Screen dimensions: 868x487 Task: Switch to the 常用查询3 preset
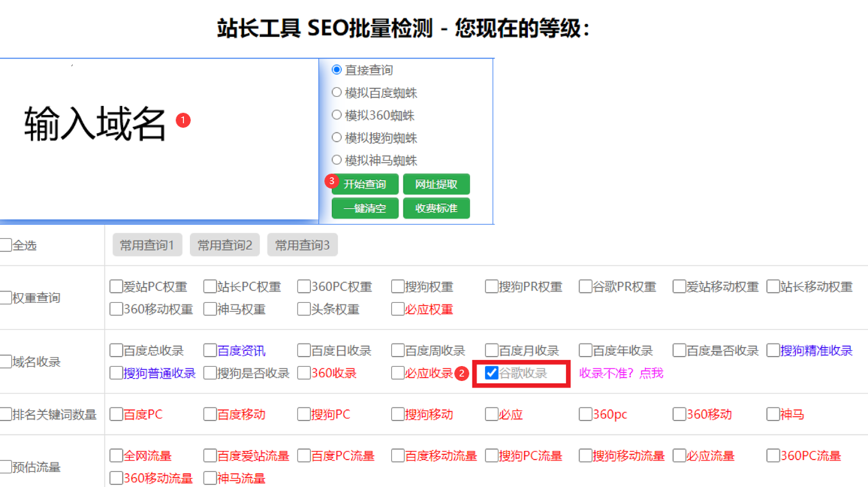pyautogui.click(x=302, y=244)
